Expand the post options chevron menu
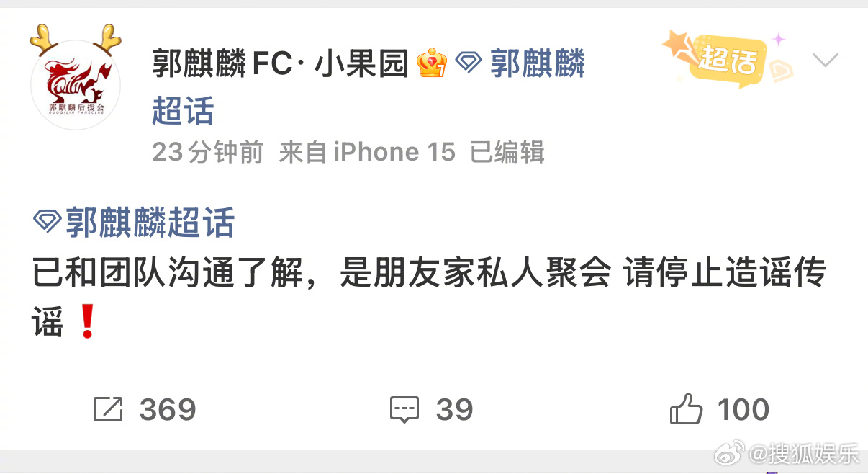The width and height of the screenshot is (868, 474). (x=825, y=60)
